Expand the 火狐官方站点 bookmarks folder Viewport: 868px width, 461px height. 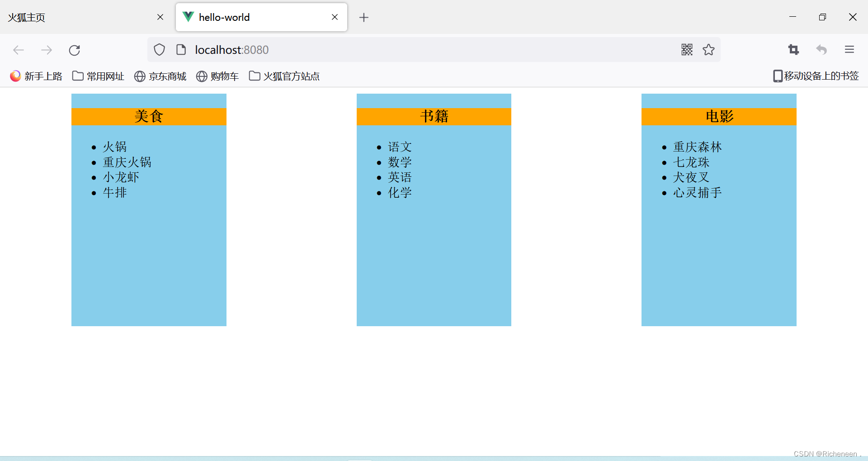click(x=284, y=76)
